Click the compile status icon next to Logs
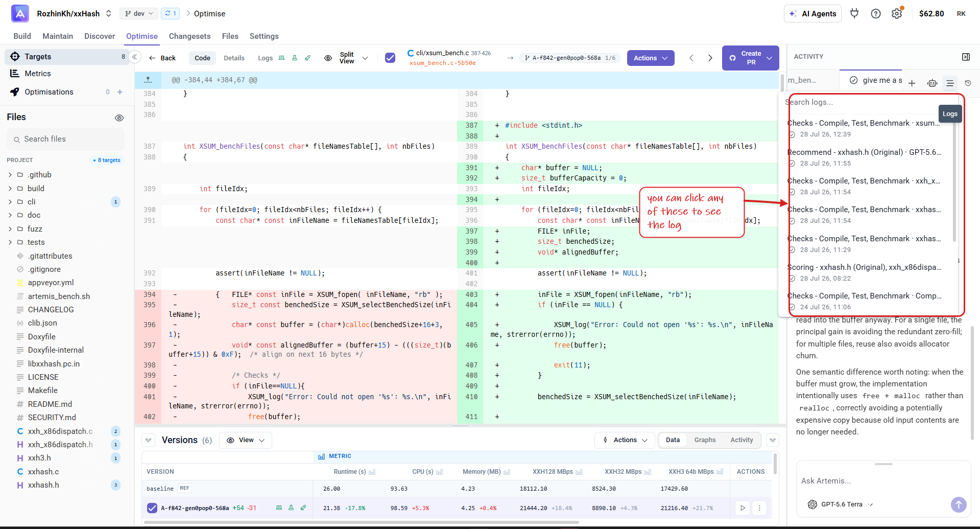 (281, 58)
